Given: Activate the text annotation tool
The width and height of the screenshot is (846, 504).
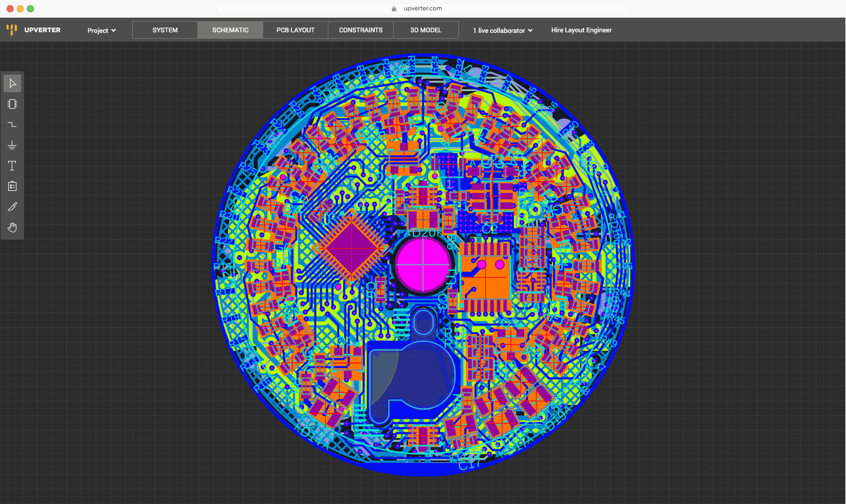Looking at the screenshot, I should click(12, 165).
